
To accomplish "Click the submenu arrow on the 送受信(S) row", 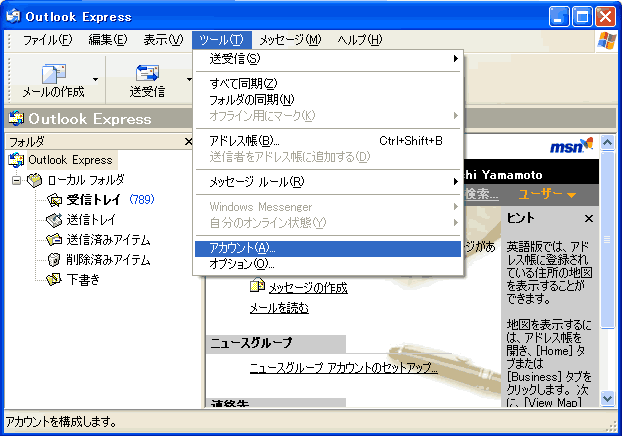I will point(456,59).
